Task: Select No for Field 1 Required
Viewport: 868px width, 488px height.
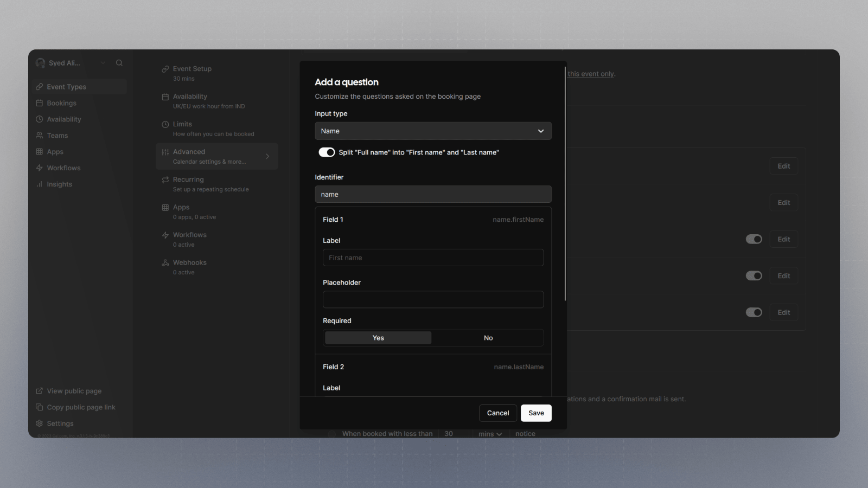Action: click(x=488, y=338)
